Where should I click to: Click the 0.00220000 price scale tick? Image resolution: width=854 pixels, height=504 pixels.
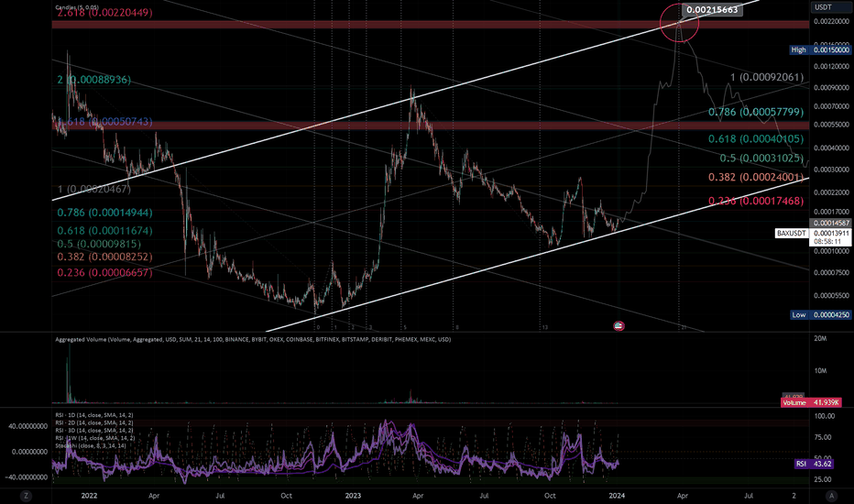point(831,21)
